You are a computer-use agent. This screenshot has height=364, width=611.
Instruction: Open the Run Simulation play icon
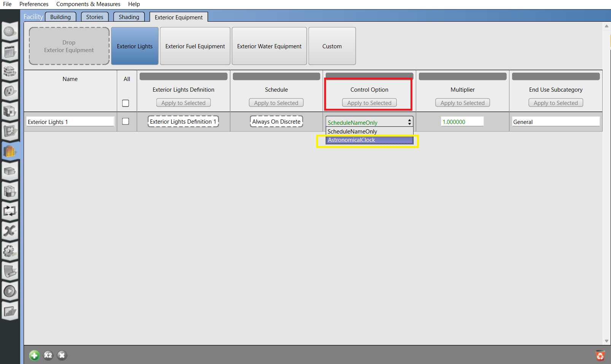click(10, 291)
